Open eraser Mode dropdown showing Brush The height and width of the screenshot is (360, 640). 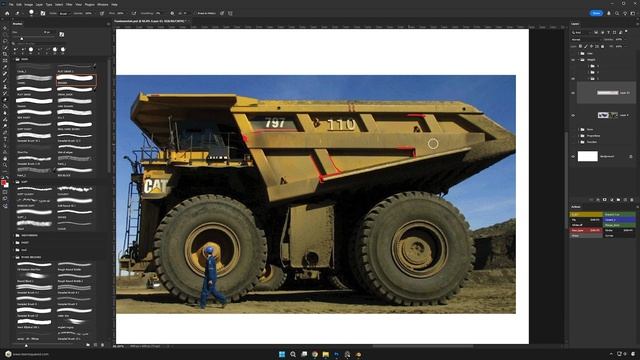click(x=64, y=13)
